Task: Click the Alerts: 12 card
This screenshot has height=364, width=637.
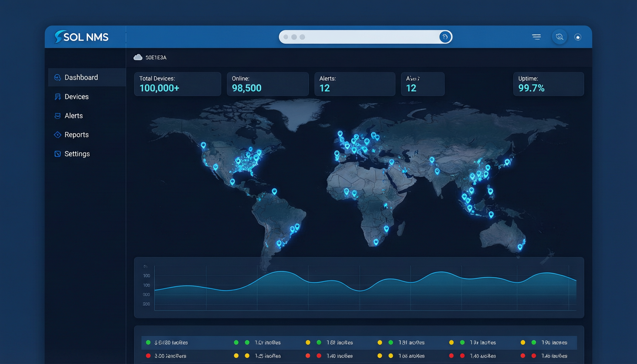Action: (355, 84)
